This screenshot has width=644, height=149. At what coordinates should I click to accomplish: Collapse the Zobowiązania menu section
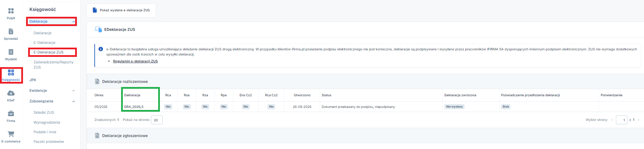(73, 101)
